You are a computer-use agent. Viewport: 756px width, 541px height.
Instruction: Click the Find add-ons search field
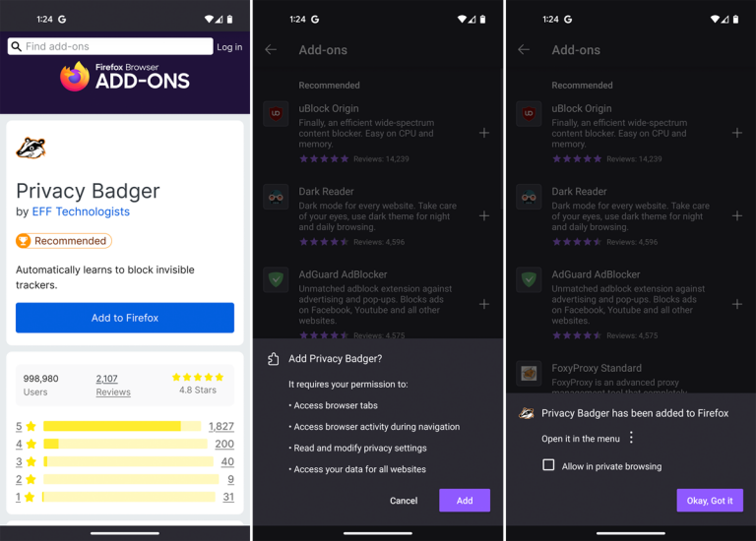pos(110,46)
